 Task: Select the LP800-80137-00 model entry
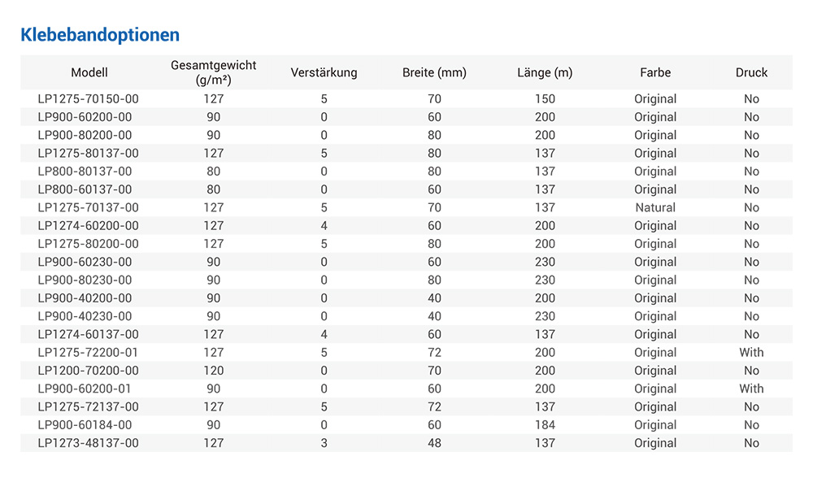[85, 172]
